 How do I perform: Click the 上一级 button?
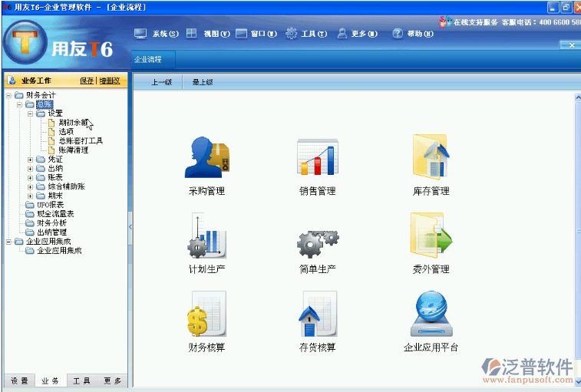(160, 82)
